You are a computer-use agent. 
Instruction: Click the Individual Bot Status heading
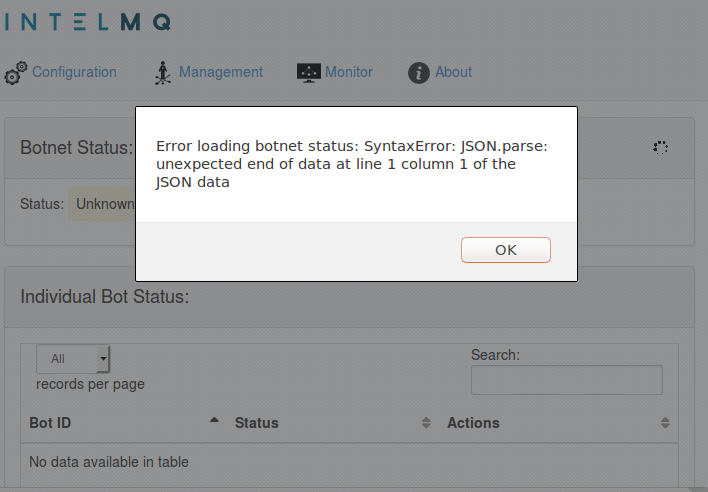click(105, 297)
